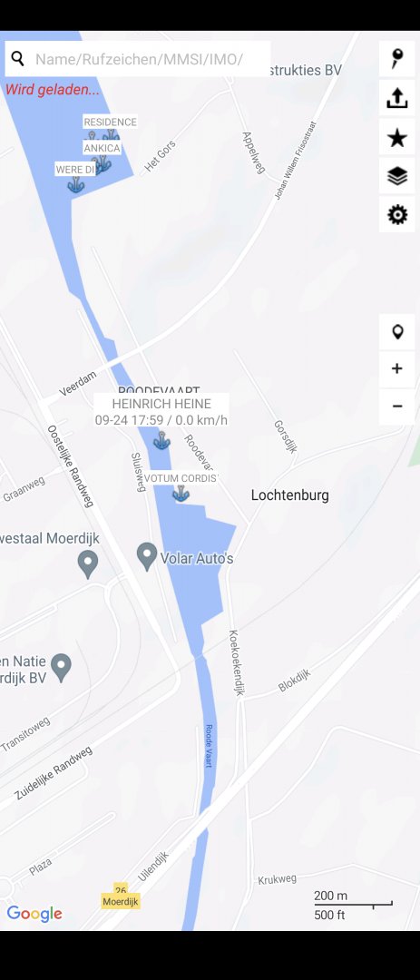Zoom in with plus button
The height and width of the screenshot is (980, 420).
click(397, 368)
